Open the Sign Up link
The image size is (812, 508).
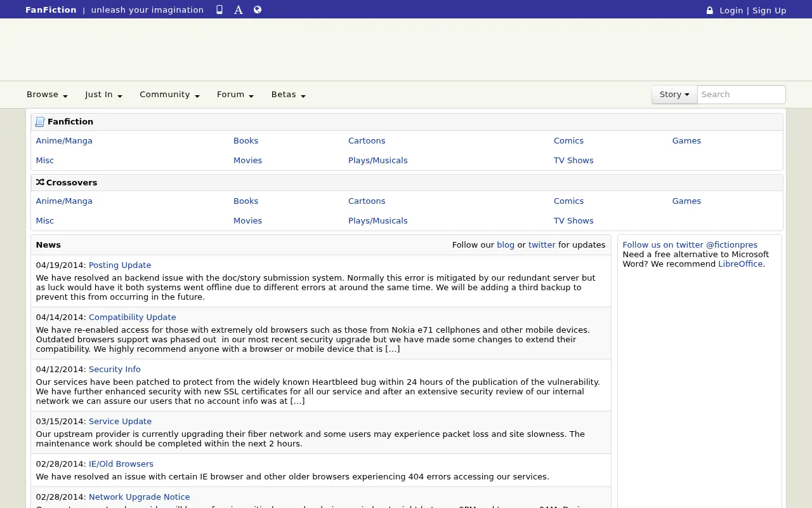tap(769, 10)
